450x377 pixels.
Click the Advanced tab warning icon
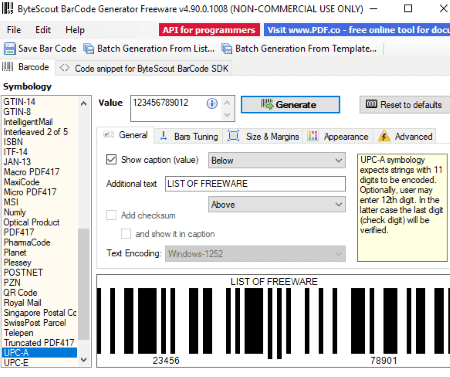[x=384, y=136]
